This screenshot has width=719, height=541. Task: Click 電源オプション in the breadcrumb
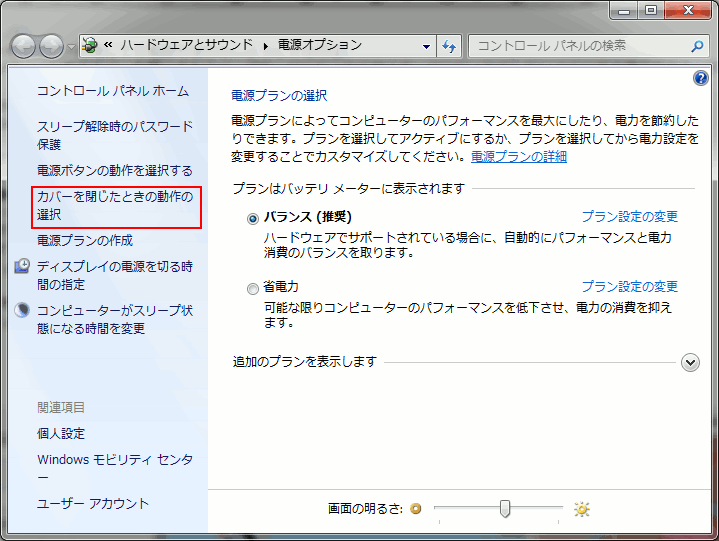click(319, 46)
